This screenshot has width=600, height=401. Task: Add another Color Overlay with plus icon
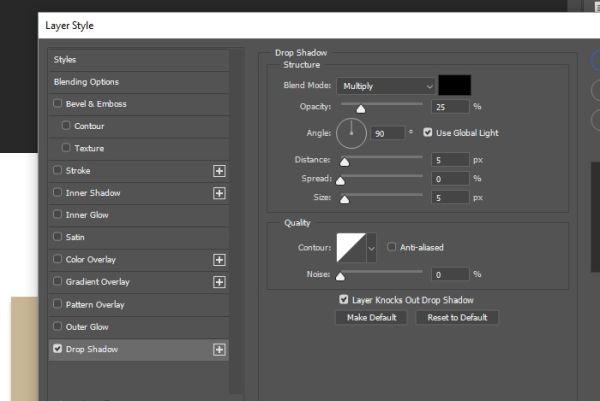click(219, 260)
